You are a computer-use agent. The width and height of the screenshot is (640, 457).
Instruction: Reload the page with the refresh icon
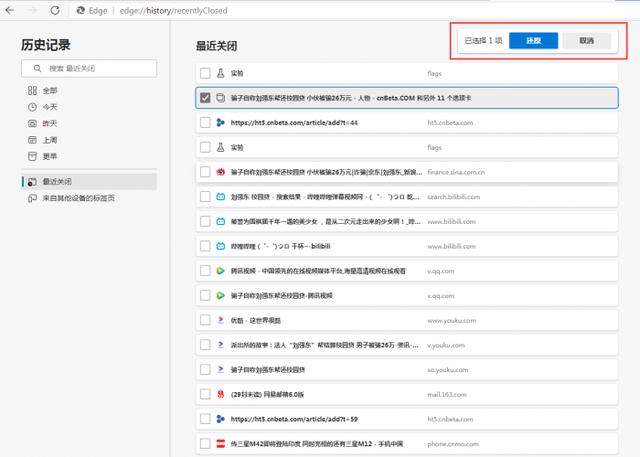[55, 11]
